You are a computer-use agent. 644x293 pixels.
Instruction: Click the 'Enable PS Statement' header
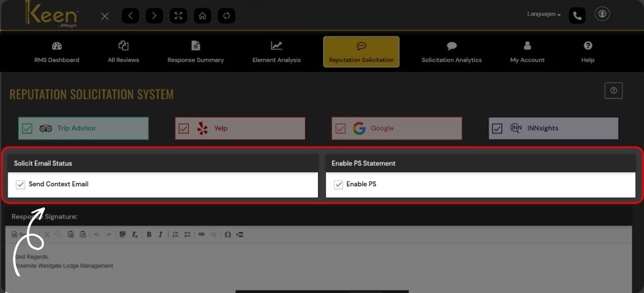(x=364, y=163)
